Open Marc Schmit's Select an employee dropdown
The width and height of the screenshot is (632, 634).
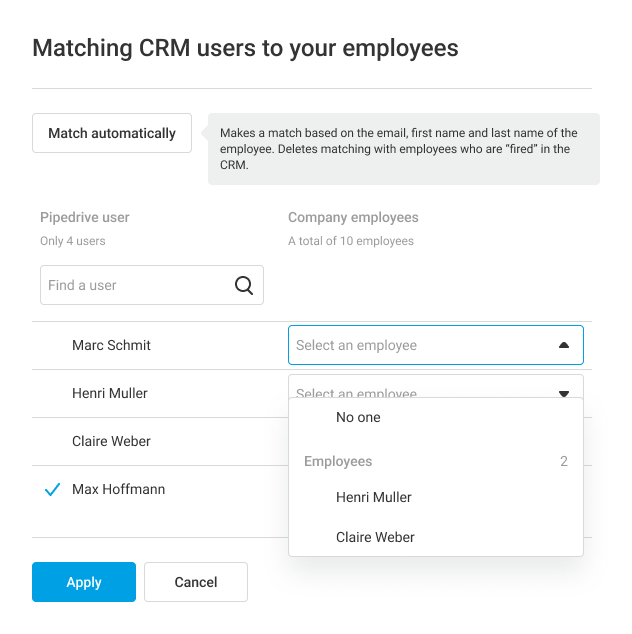pos(420,345)
